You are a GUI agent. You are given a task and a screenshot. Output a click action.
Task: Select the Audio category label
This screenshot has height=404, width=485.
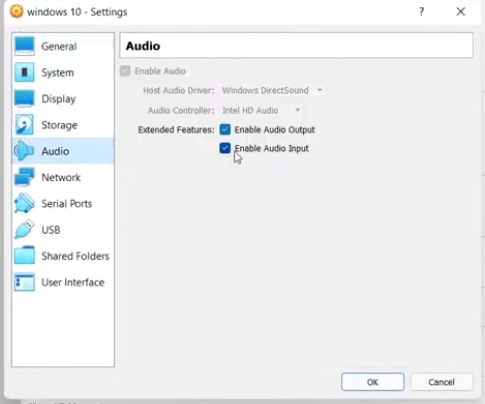coord(55,151)
